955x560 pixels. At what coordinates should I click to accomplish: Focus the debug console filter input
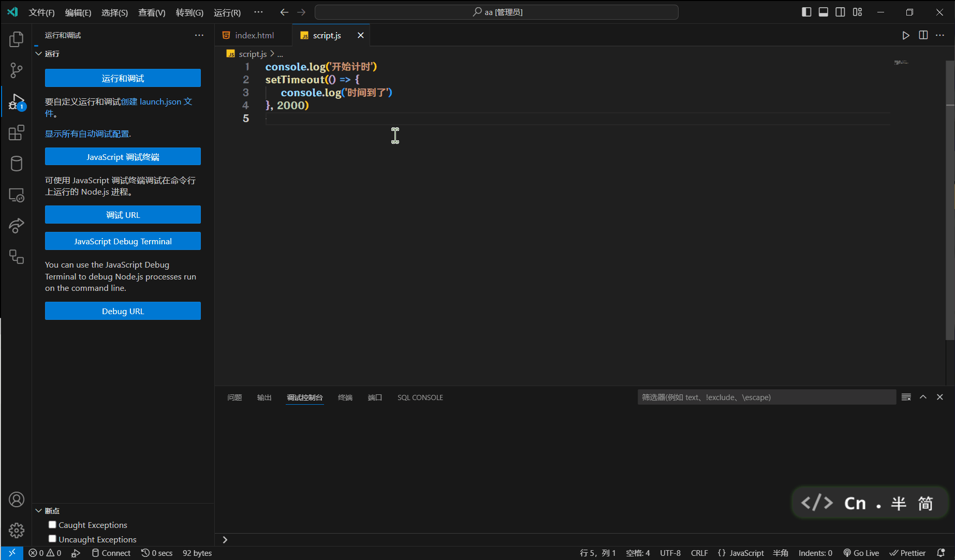767,397
